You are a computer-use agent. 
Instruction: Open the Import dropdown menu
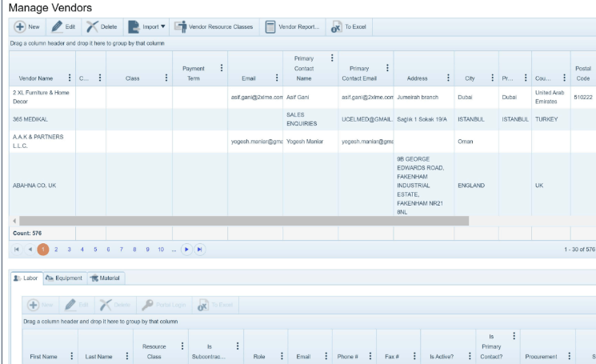click(148, 26)
